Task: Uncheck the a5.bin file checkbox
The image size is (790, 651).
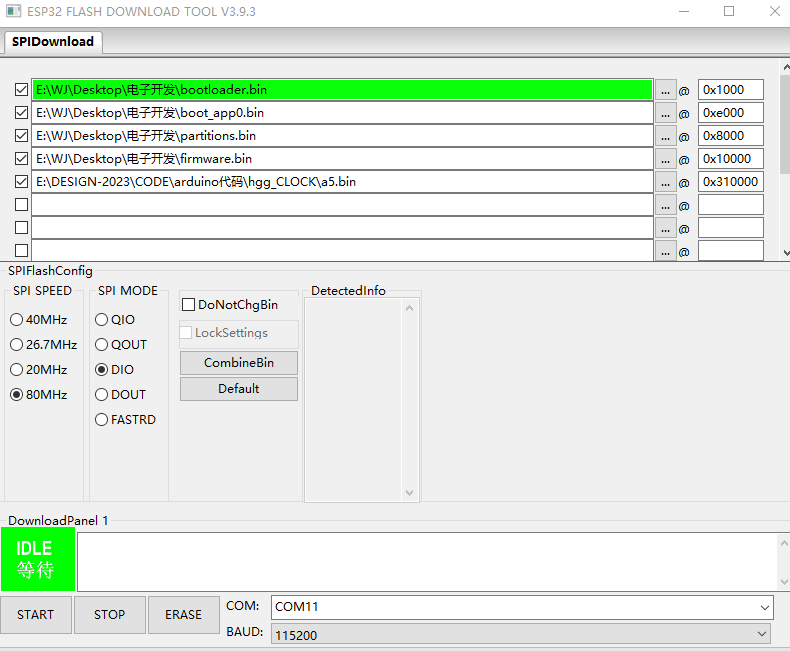Action: pos(21,181)
